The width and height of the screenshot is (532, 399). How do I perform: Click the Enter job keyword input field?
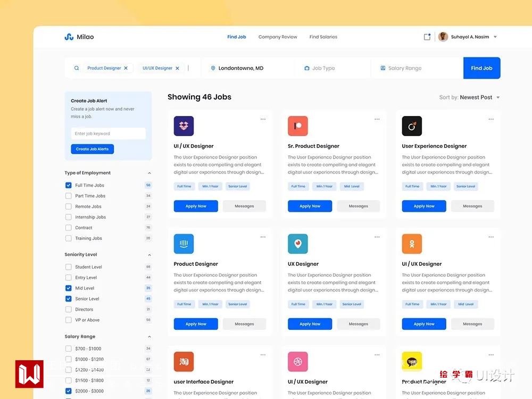pos(108,134)
